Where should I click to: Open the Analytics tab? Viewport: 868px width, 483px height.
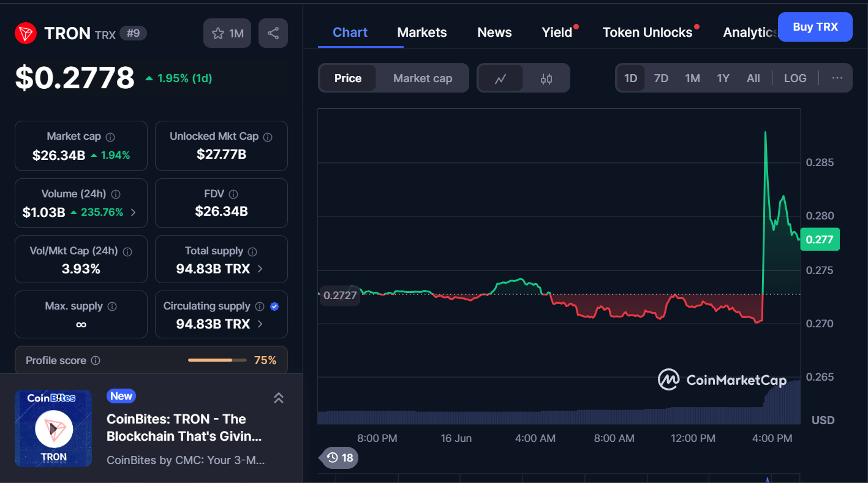point(750,32)
